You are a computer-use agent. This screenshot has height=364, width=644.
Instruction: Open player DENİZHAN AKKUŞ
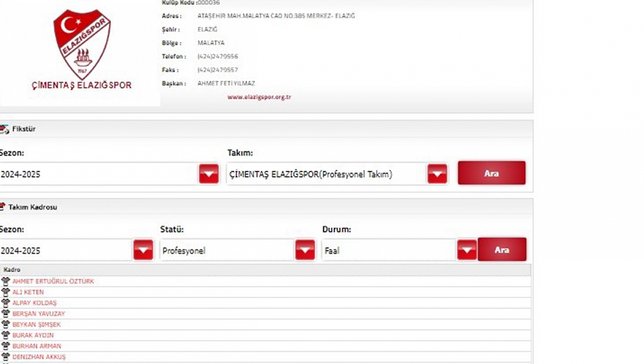[x=39, y=356]
